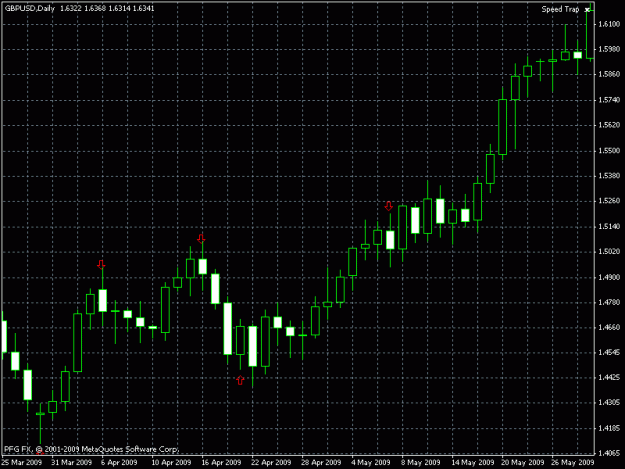Click the 14 May 2009 date label
The width and height of the screenshot is (625, 469).
(x=472, y=462)
